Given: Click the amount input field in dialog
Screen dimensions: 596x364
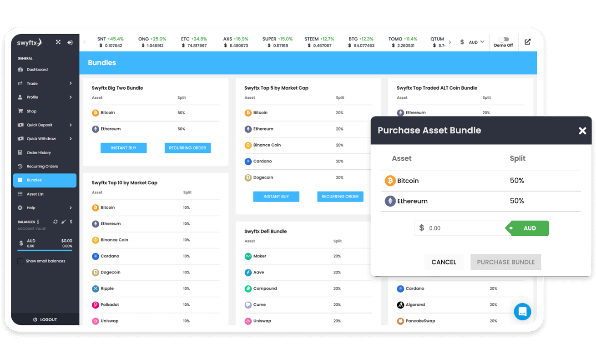Looking at the screenshot, I should click(x=460, y=228).
